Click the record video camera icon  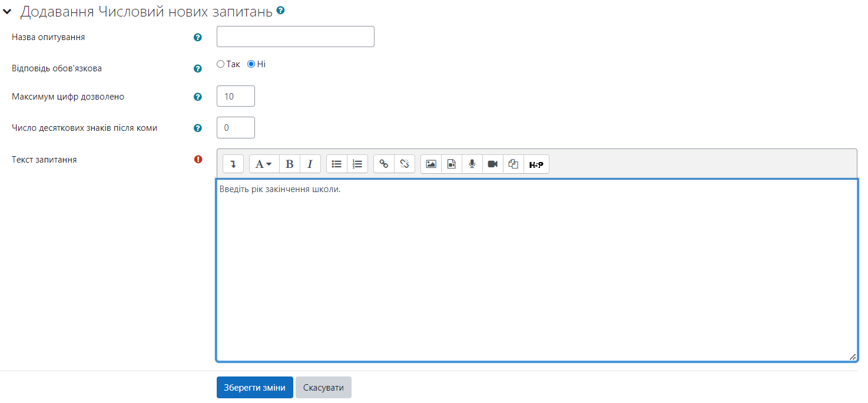pos(493,164)
